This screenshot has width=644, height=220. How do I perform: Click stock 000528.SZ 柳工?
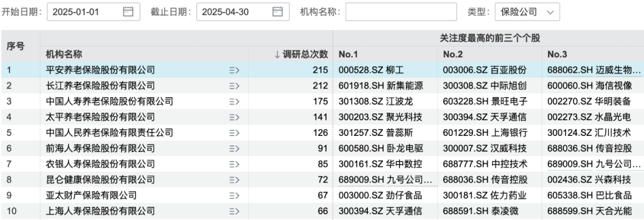coord(371,70)
